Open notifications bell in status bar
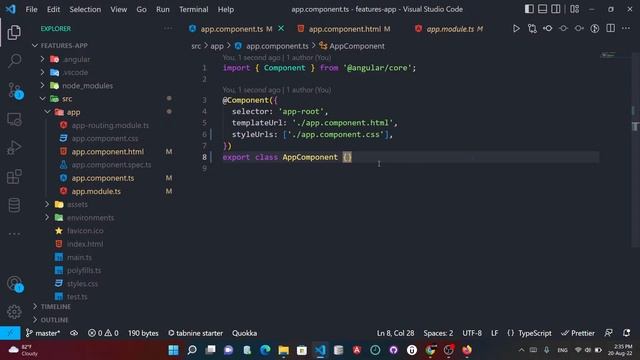This screenshot has height=360, width=640. pyautogui.click(x=627, y=333)
